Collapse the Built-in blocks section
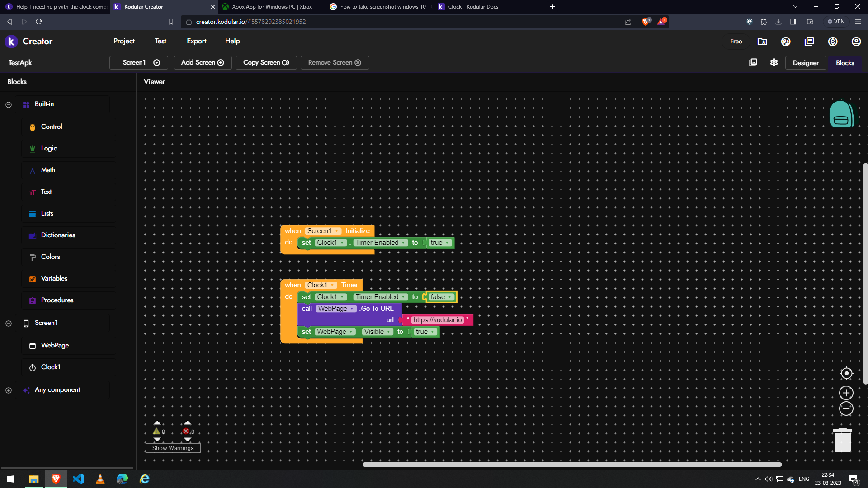 pos(9,104)
